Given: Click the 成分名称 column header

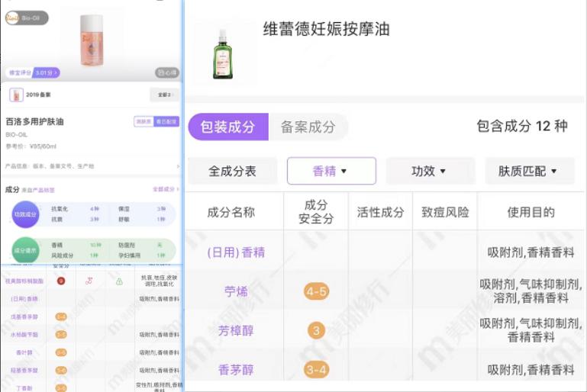Looking at the screenshot, I should pyautogui.click(x=231, y=213).
